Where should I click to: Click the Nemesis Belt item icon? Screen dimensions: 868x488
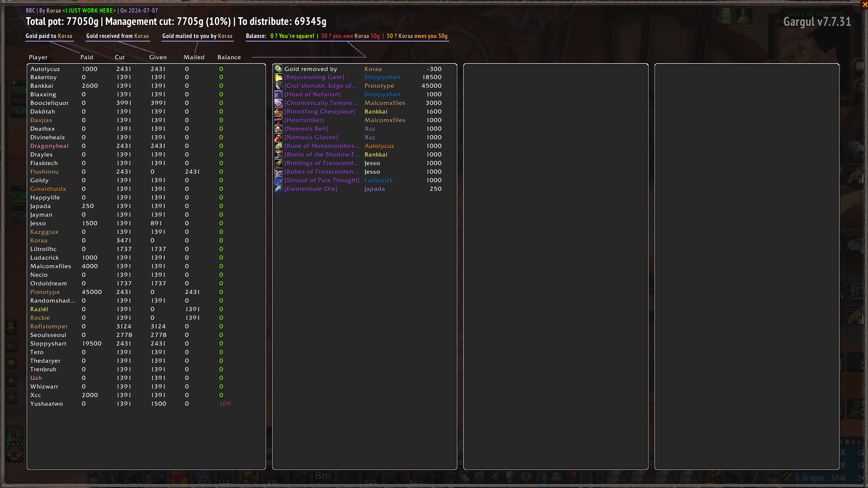tap(278, 129)
